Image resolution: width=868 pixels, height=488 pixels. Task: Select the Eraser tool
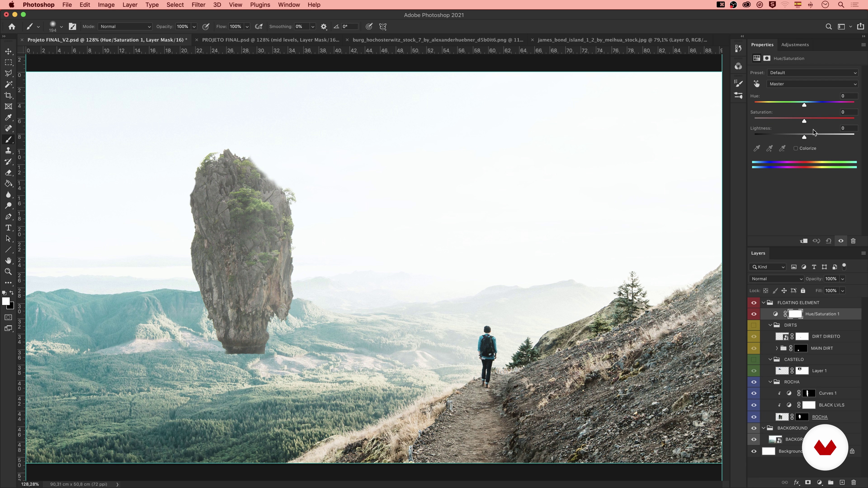[x=8, y=173]
